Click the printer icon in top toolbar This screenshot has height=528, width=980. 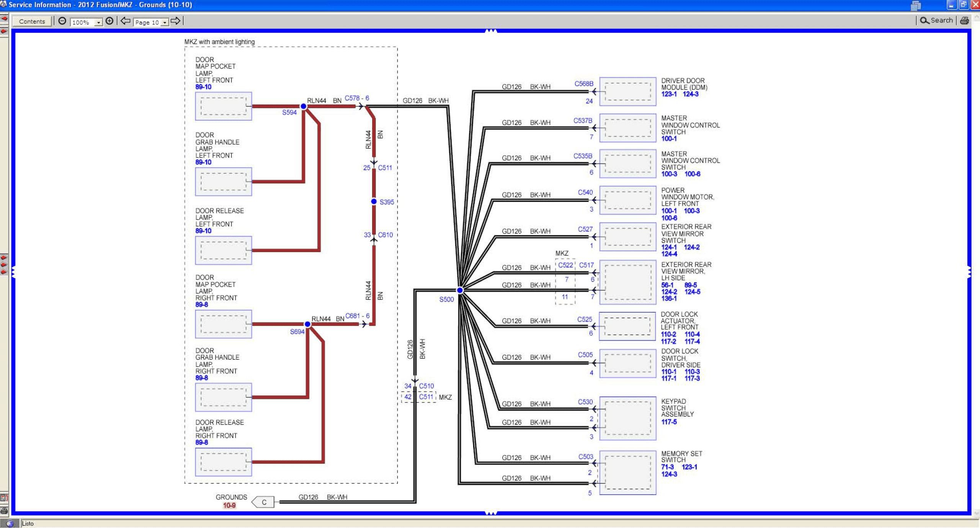tap(964, 21)
